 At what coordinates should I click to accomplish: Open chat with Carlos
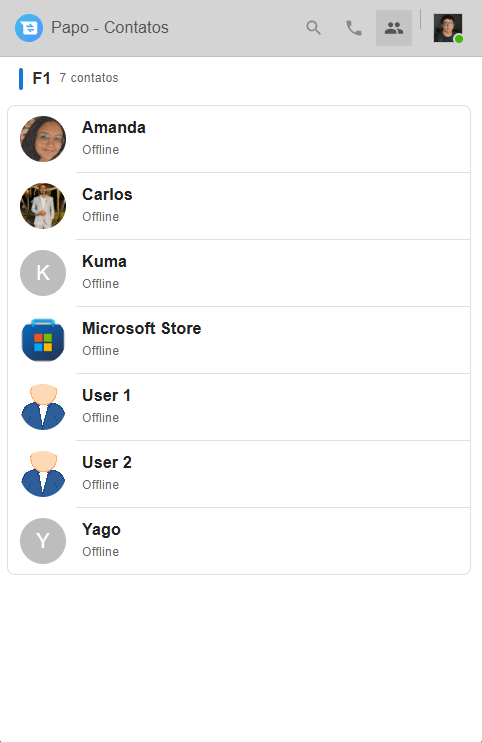click(x=239, y=206)
